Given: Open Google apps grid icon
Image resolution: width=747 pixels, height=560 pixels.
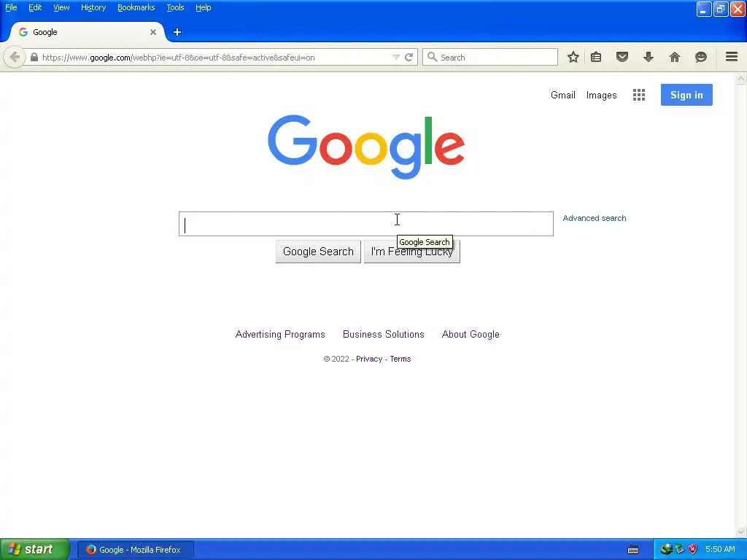Looking at the screenshot, I should 639,95.
